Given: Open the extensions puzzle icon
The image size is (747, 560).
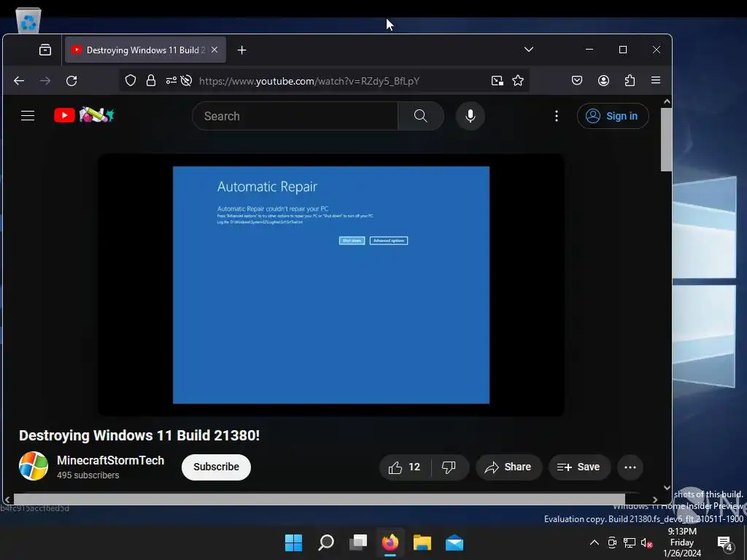Looking at the screenshot, I should click(630, 80).
